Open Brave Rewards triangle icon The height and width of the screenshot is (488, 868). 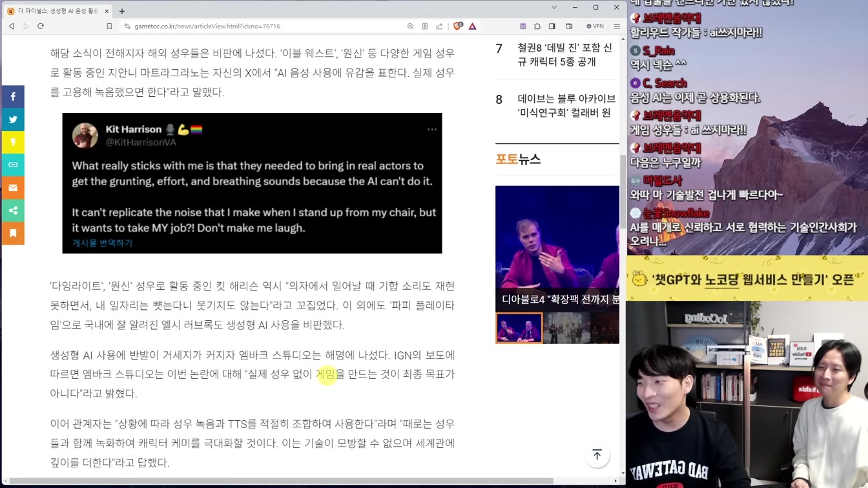coord(473,26)
